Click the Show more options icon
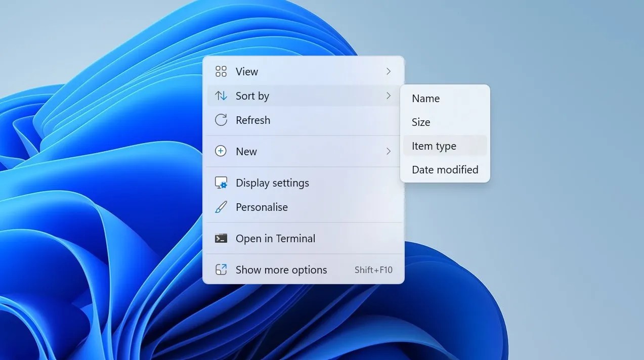Image resolution: width=644 pixels, height=360 pixels. point(221,269)
